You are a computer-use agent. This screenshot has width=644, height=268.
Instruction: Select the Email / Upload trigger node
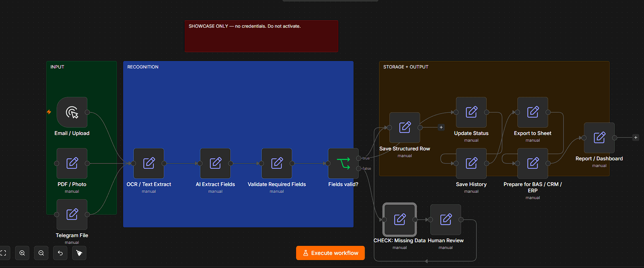[72, 112]
